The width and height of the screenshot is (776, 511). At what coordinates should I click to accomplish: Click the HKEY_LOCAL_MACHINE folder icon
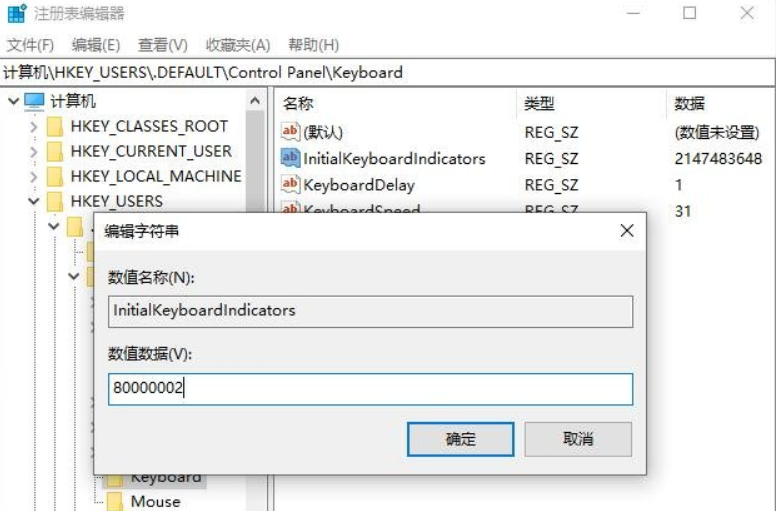(54, 177)
